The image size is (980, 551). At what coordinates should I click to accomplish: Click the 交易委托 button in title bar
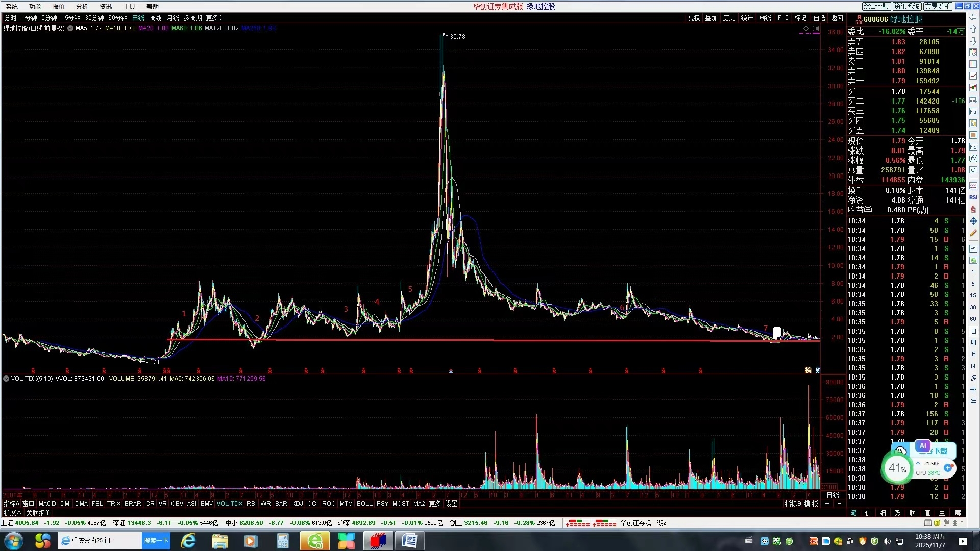[x=937, y=6]
